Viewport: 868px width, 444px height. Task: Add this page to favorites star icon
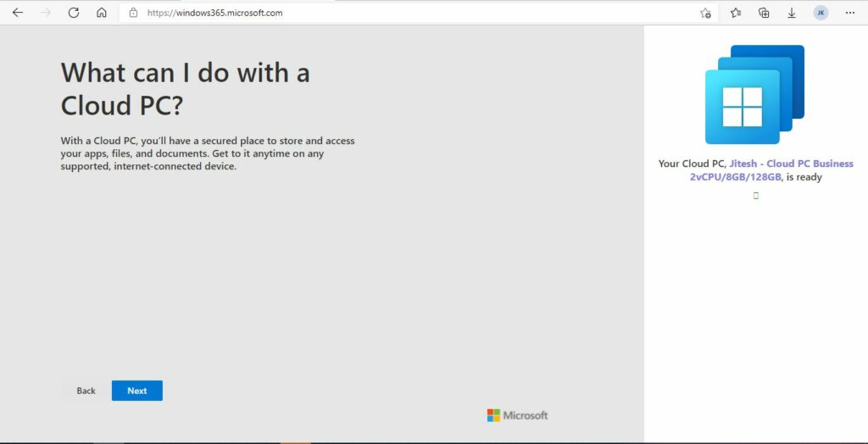(x=705, y=13)
